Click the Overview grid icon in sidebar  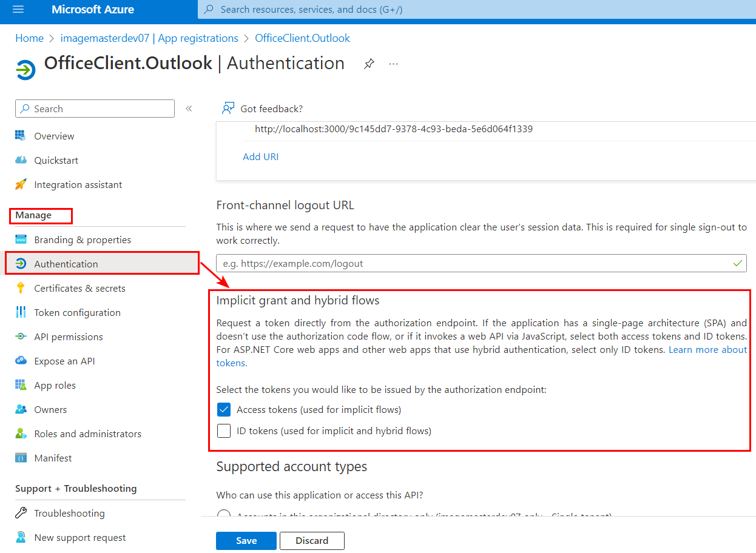21,136
